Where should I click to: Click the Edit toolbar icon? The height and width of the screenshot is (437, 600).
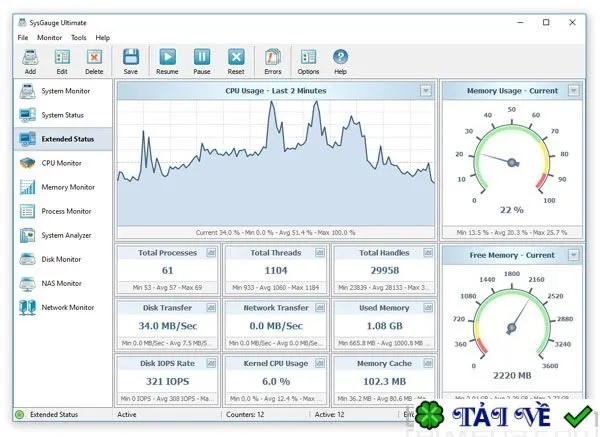tap(62, 57)
